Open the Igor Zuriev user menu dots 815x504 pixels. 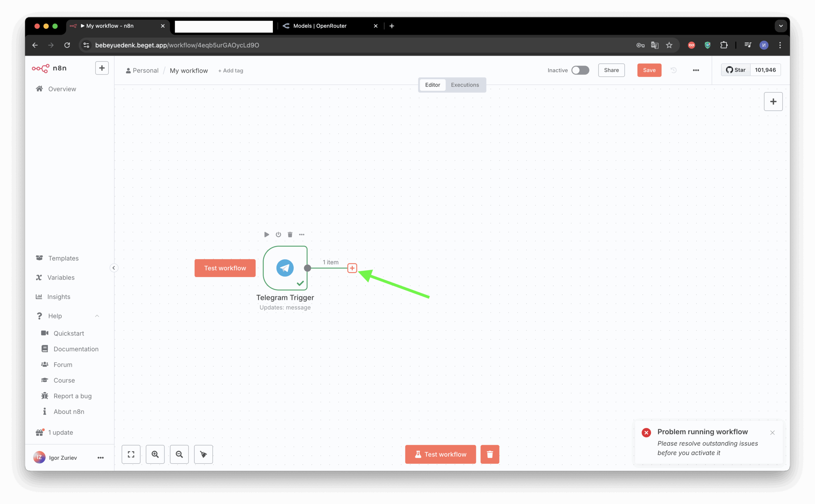tap(100, 458)
